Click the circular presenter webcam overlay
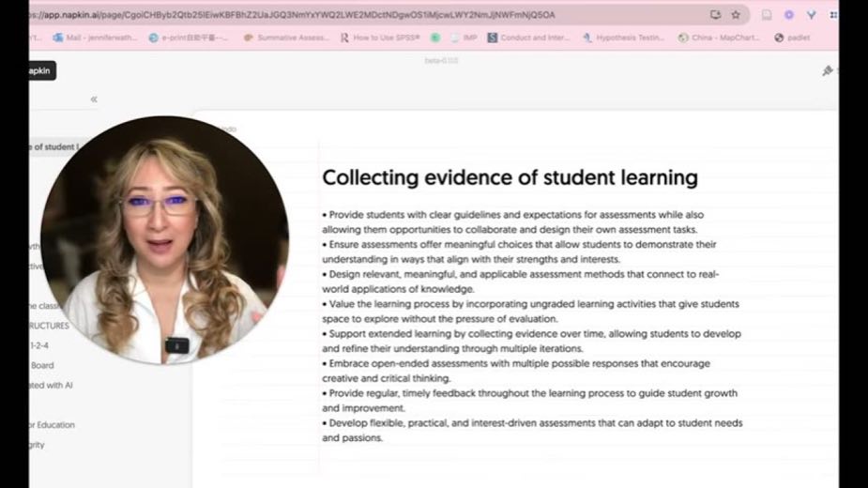Viewport: 868px width, 488px height. tap(164, 240)
